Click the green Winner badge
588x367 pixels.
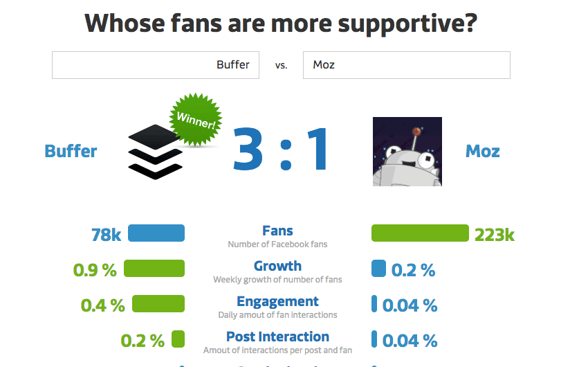tap(196, 119)
